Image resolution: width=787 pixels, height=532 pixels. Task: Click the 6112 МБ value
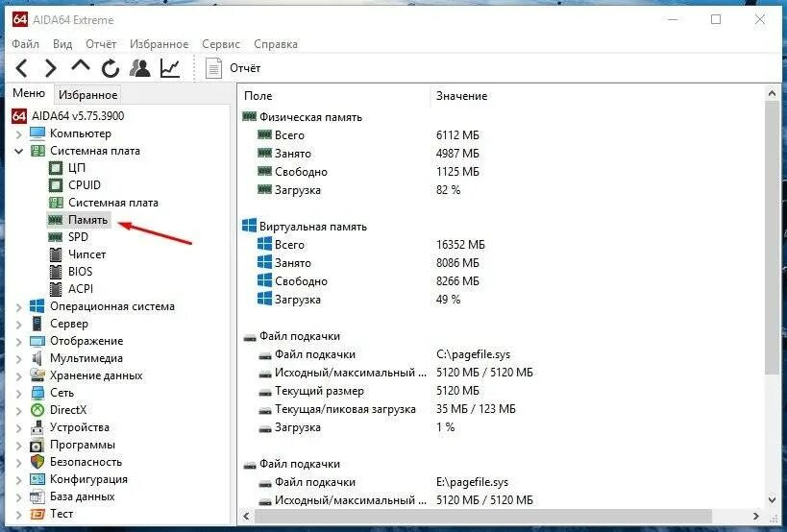457,135
